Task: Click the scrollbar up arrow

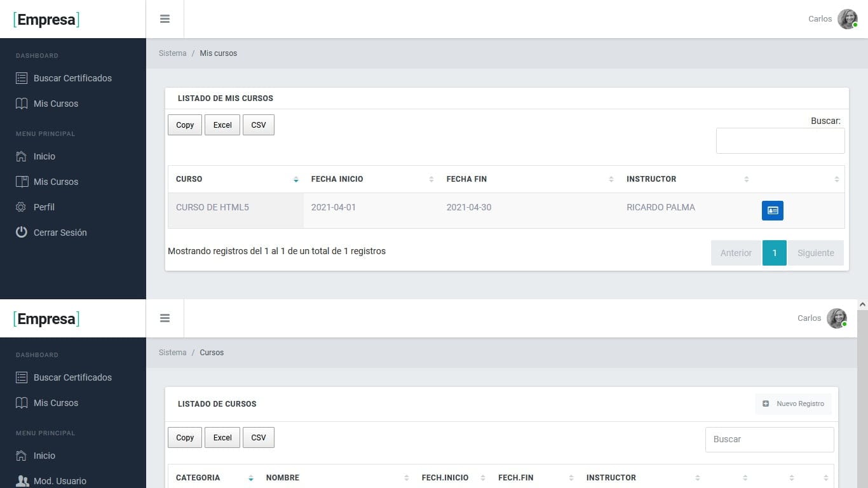Action: [x=862, y=305]
